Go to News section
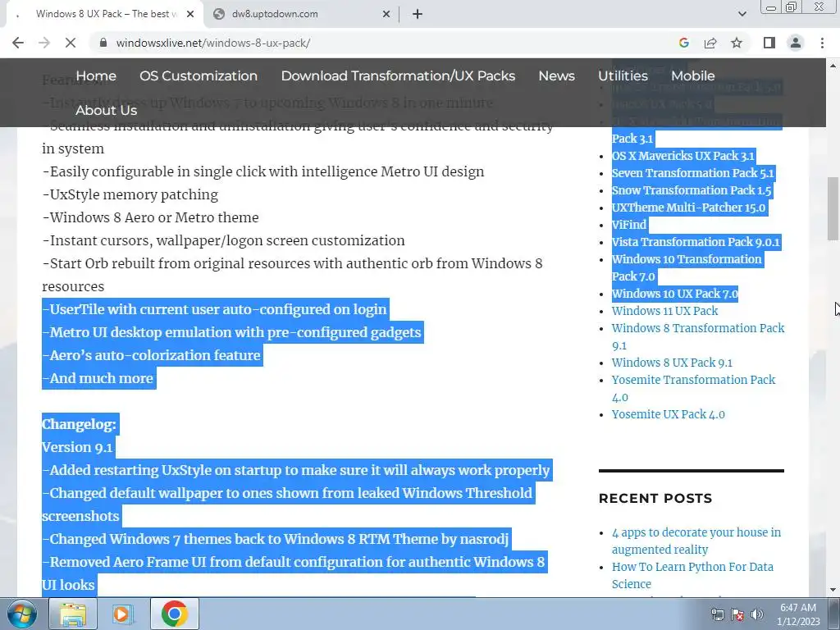 (x=557, y=76)
